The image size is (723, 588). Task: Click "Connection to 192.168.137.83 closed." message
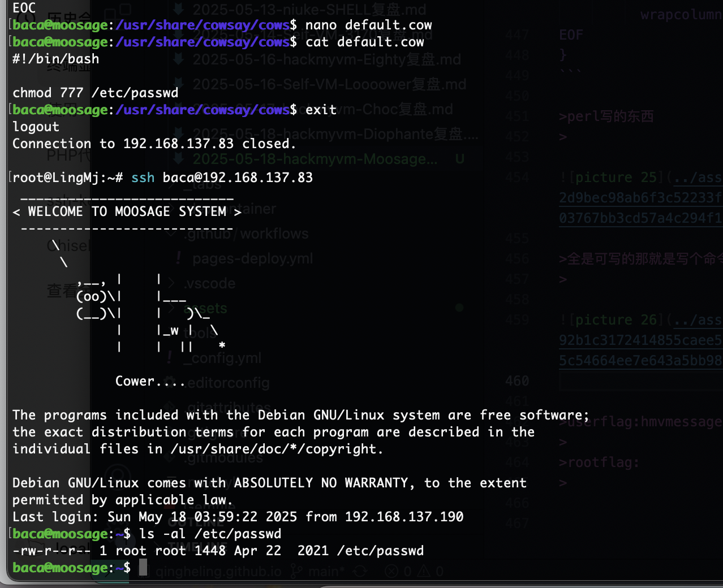tap(154, 144)
